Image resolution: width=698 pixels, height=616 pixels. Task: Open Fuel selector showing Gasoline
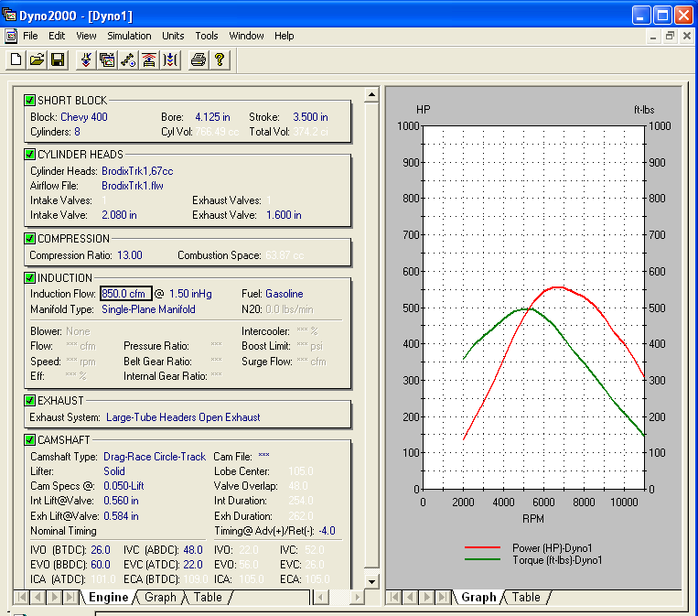pos(284,294)
